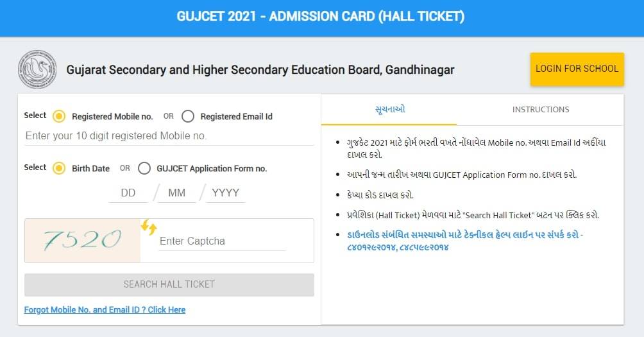Refresh the captcha with the yellow arrows icon
644x337 pixels.
pyautogui.click(x=149, y=227)
